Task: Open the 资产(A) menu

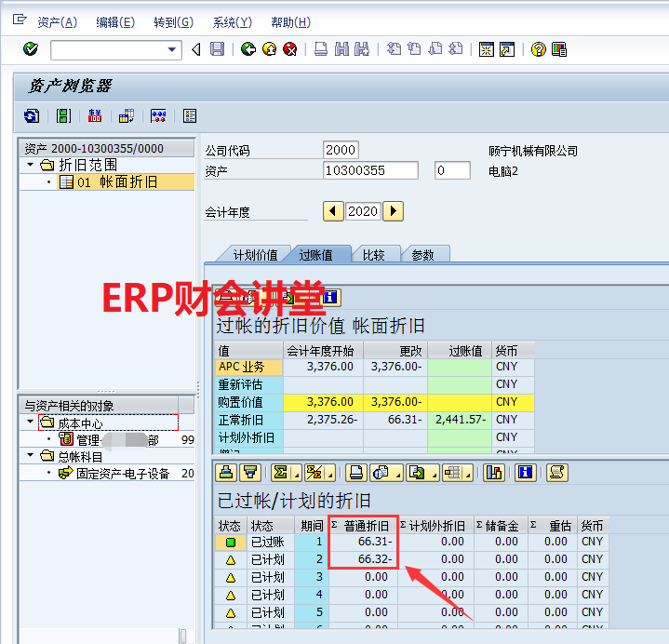Action: [57, 22]
